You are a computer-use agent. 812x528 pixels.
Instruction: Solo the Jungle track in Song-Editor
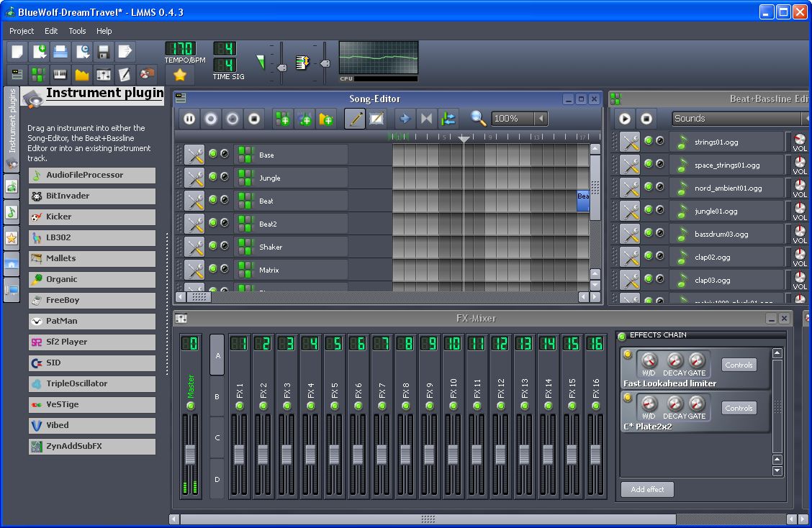tap(224, 176)
